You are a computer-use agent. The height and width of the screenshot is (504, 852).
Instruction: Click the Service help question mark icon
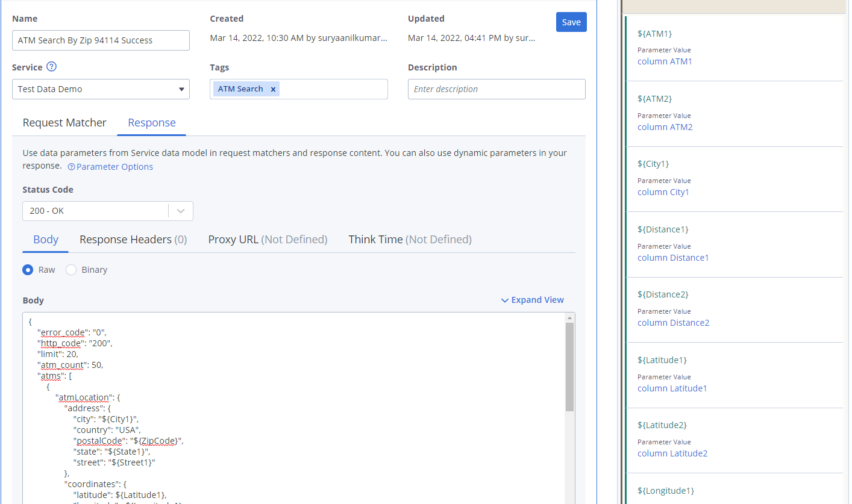pos(52,67)
